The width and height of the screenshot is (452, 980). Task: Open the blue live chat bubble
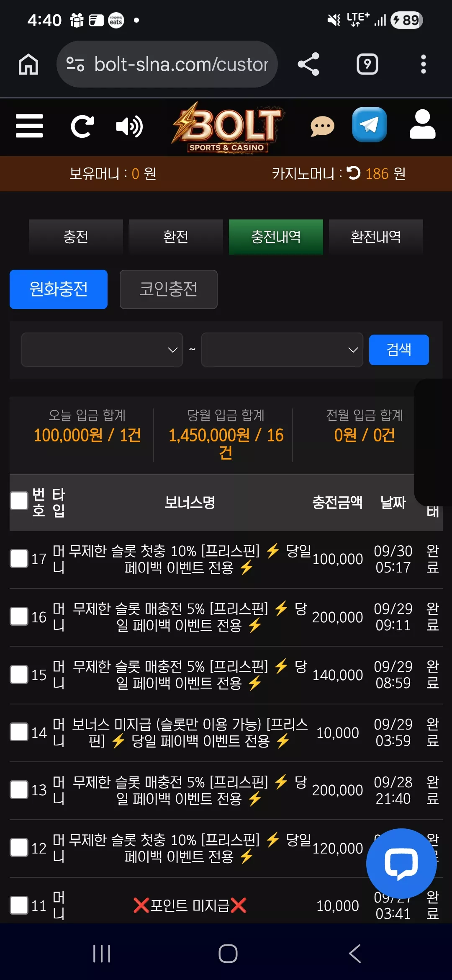(x=401, y=863)
